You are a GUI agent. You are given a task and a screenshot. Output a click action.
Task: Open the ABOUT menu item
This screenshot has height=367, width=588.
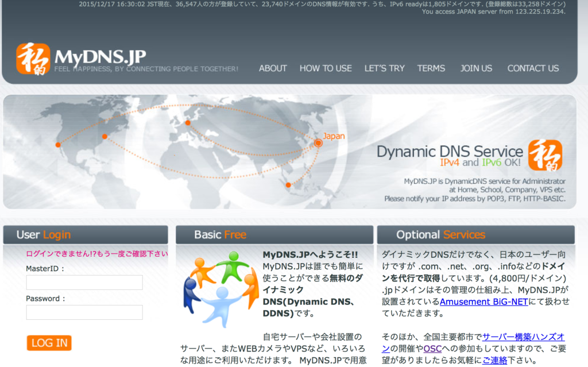pos(273,68)
